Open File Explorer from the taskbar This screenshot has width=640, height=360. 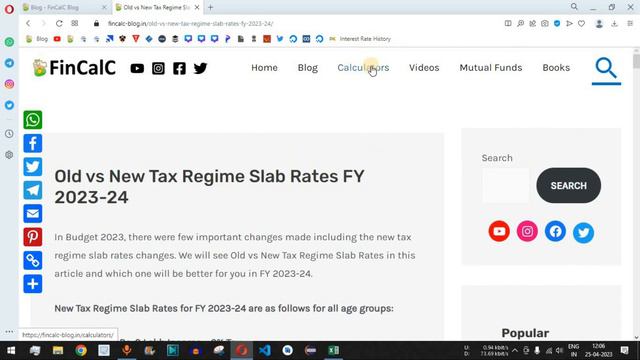58,351
